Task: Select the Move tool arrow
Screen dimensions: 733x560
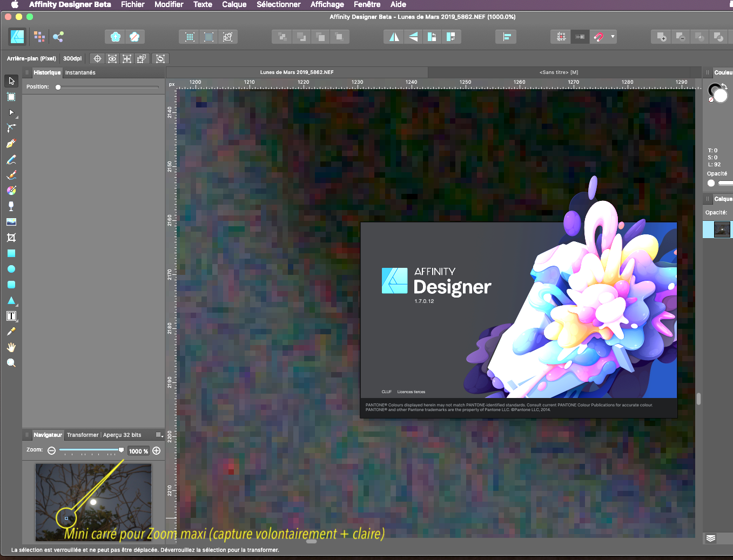Action: (x=11, y=81)
